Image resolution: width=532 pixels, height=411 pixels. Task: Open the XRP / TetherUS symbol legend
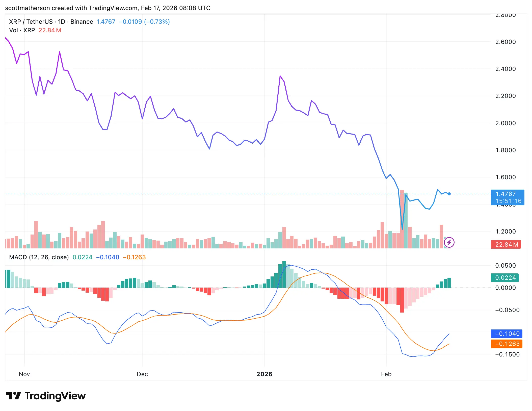(x=51, y=22)
